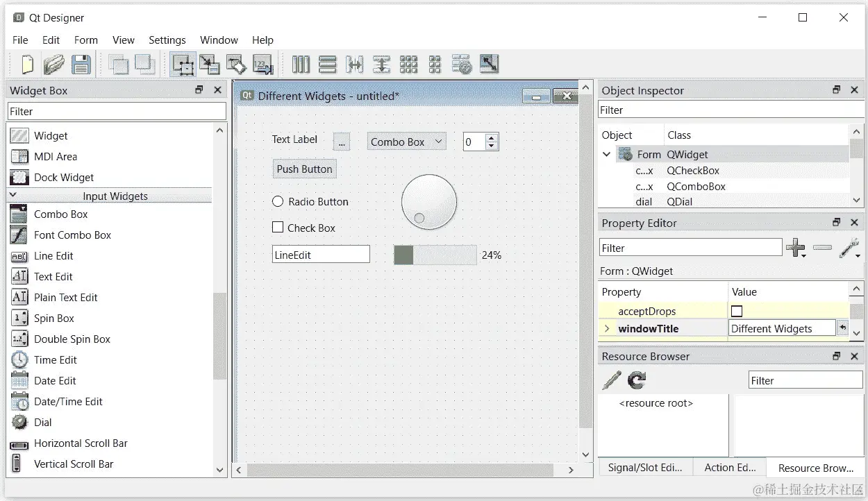Float the Resource Browser panel
Viewport: 868px width, 501px height.
tap(836, 356)
